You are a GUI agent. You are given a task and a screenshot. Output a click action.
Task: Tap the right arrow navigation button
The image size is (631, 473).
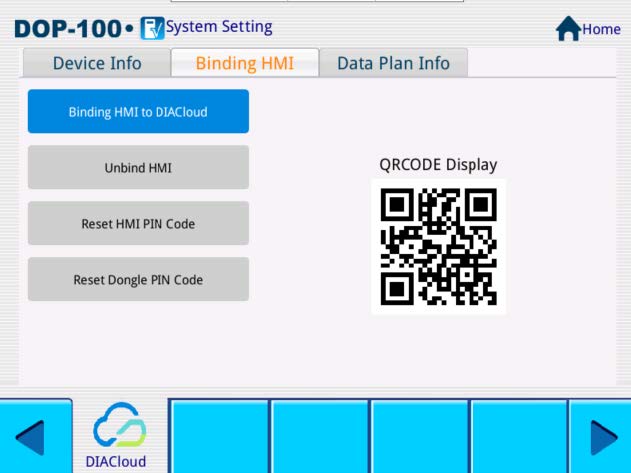point(603,438)
